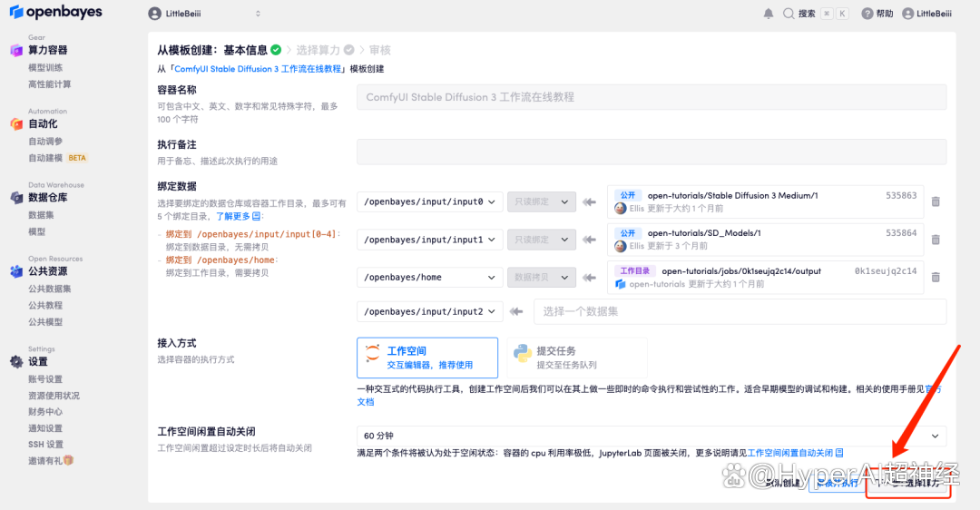Click the dataset ID 535863

(x=901, y=195)
